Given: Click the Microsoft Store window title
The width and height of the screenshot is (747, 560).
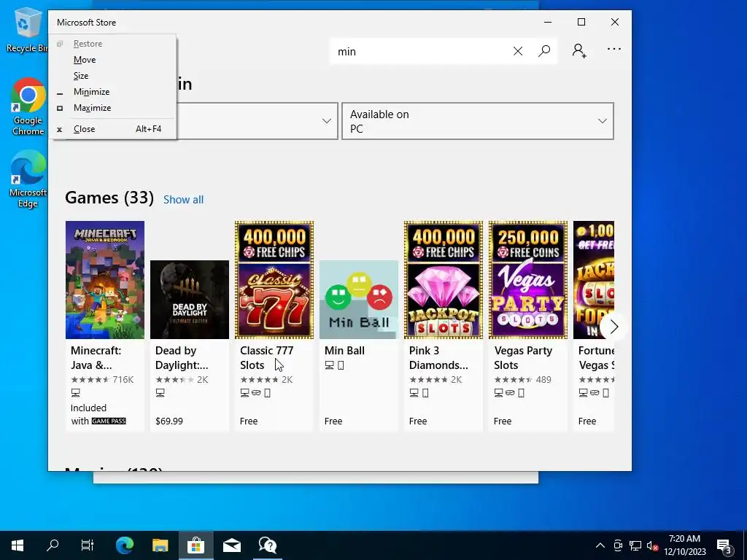Looking at the screenshot, I should click(x=86, y=23).
